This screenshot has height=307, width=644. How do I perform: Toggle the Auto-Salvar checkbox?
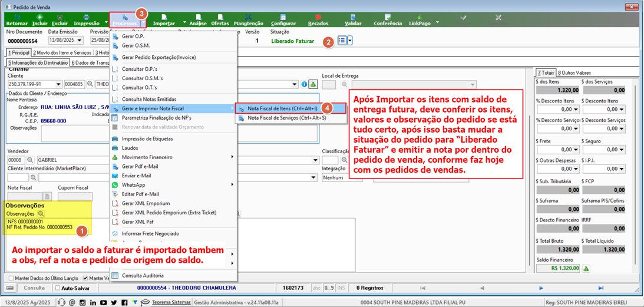[x=58, y=288]
